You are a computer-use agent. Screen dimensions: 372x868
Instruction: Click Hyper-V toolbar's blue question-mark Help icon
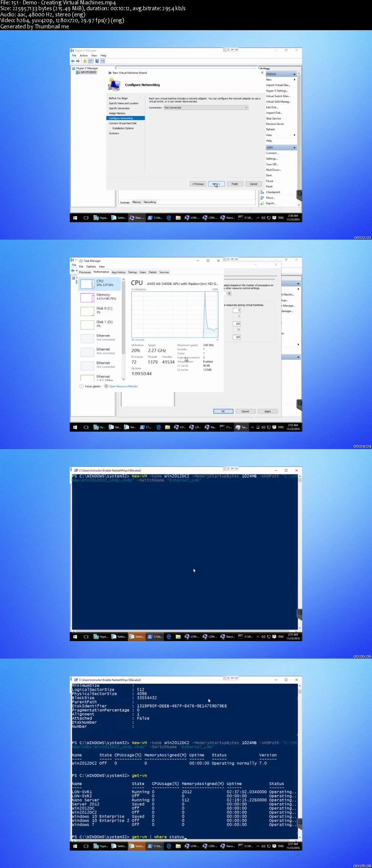click(97, 61)
